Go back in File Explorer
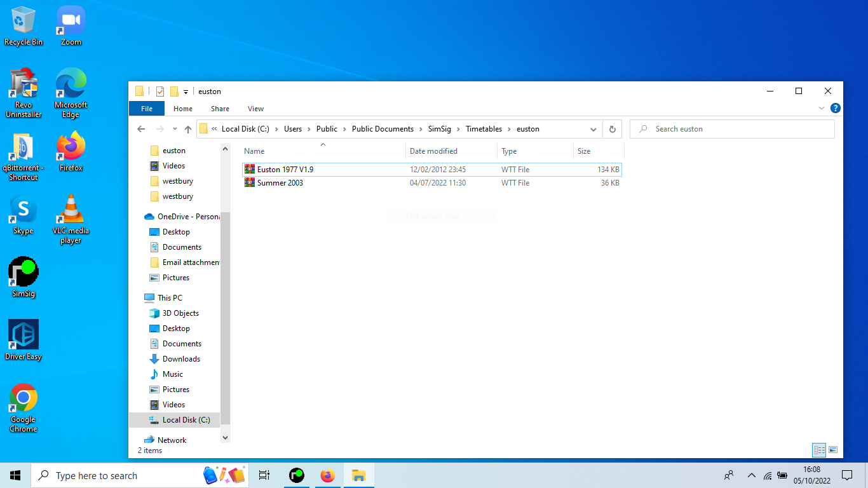 142,129
